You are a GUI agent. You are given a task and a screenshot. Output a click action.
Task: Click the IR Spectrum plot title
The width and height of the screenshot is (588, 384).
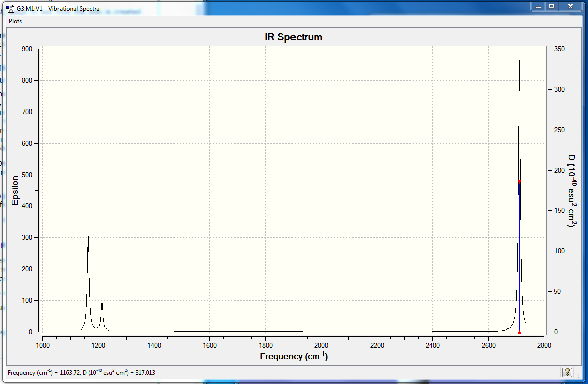click(x=293, y=37)
